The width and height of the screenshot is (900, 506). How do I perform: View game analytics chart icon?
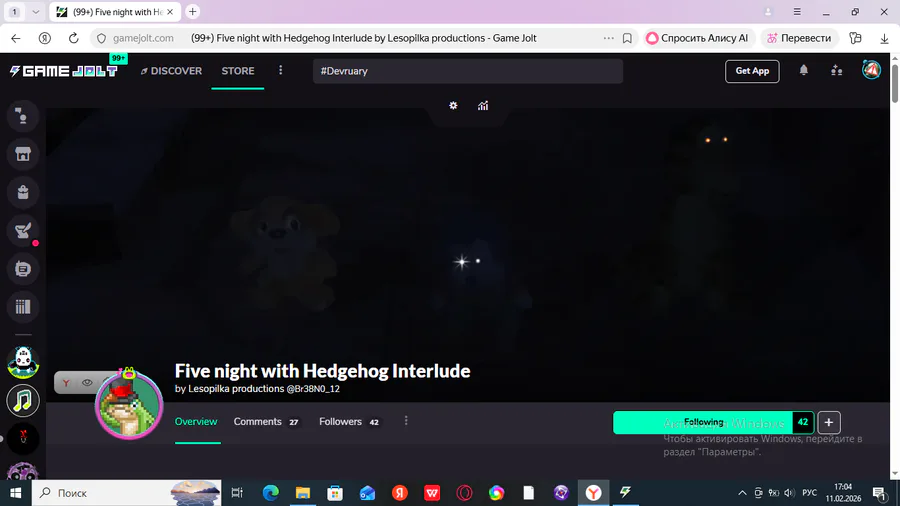483,106
